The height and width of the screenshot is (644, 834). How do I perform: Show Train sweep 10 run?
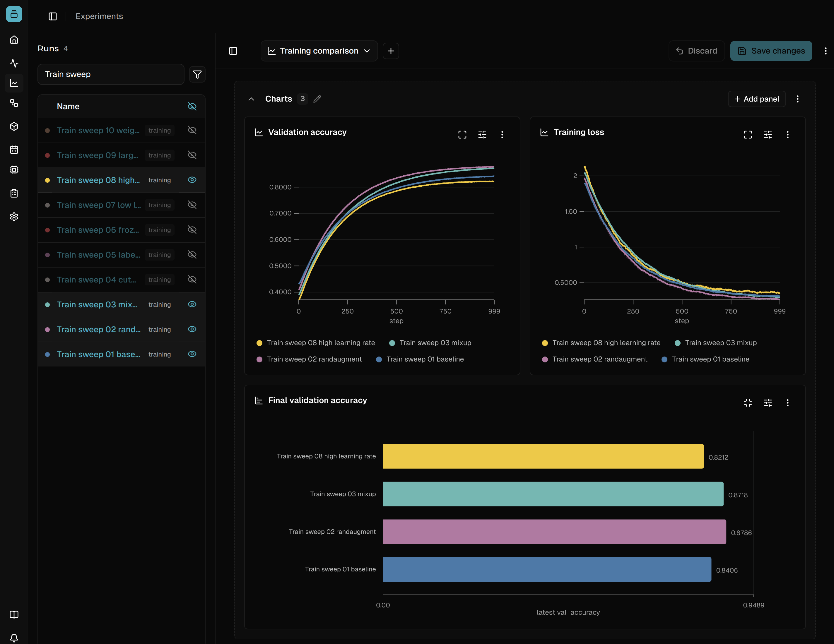click(x=192, y=130)
